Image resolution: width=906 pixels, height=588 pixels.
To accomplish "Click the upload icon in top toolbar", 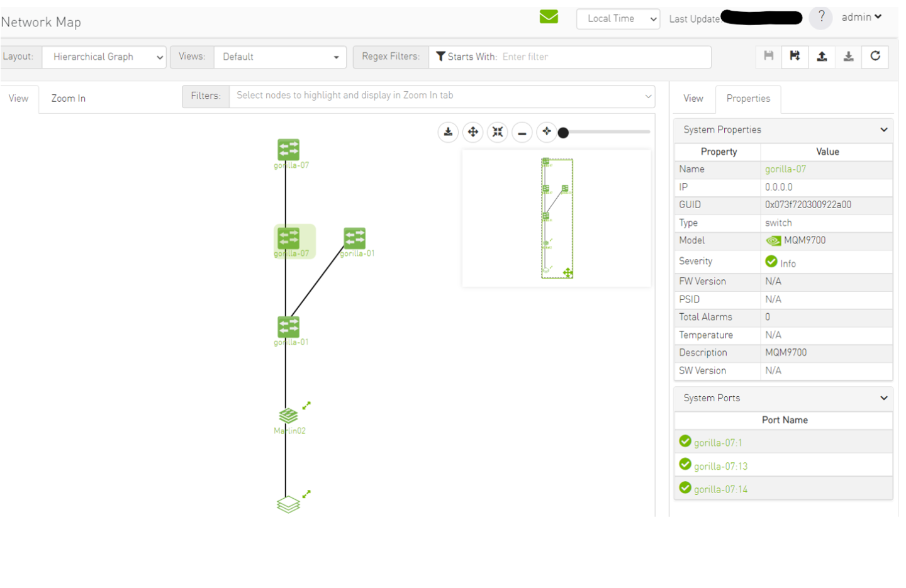I will pyautogui.click(x=822, y=57).
